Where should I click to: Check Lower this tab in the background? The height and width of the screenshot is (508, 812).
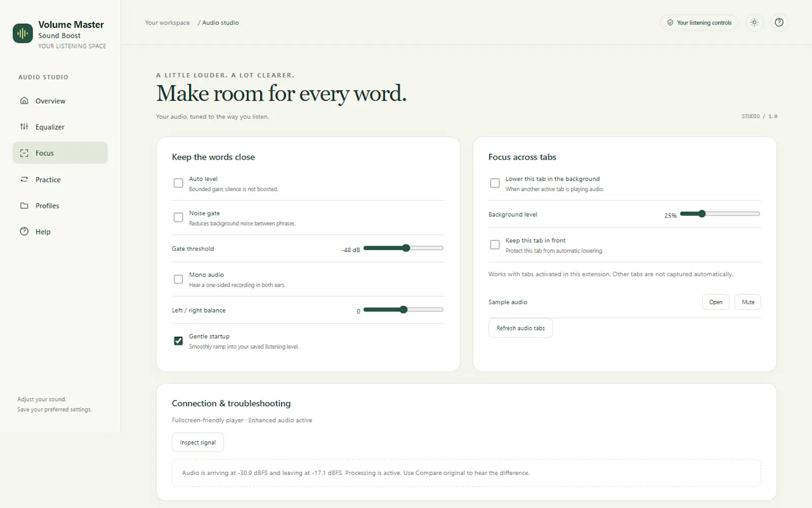(x=495, y=183)
